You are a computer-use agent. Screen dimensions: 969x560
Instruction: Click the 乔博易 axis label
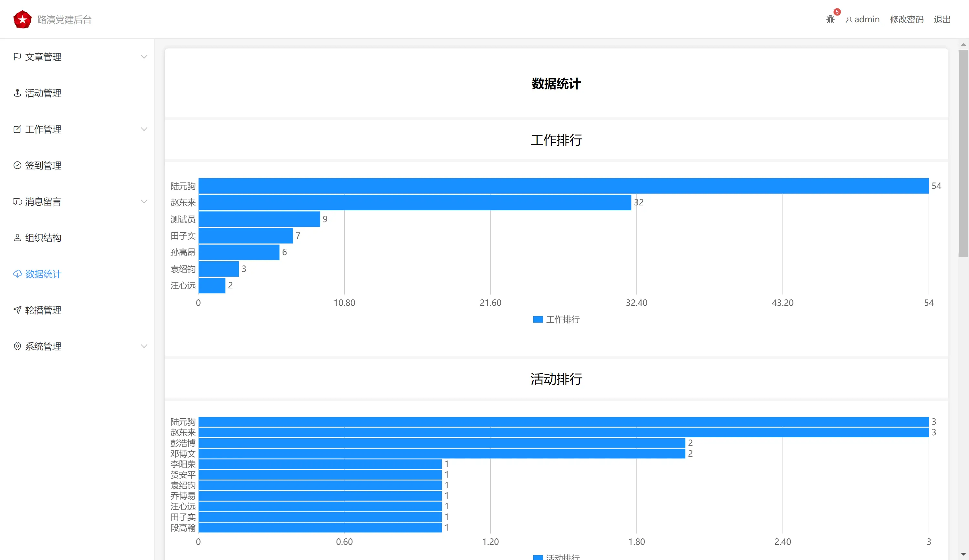point(183,496)
